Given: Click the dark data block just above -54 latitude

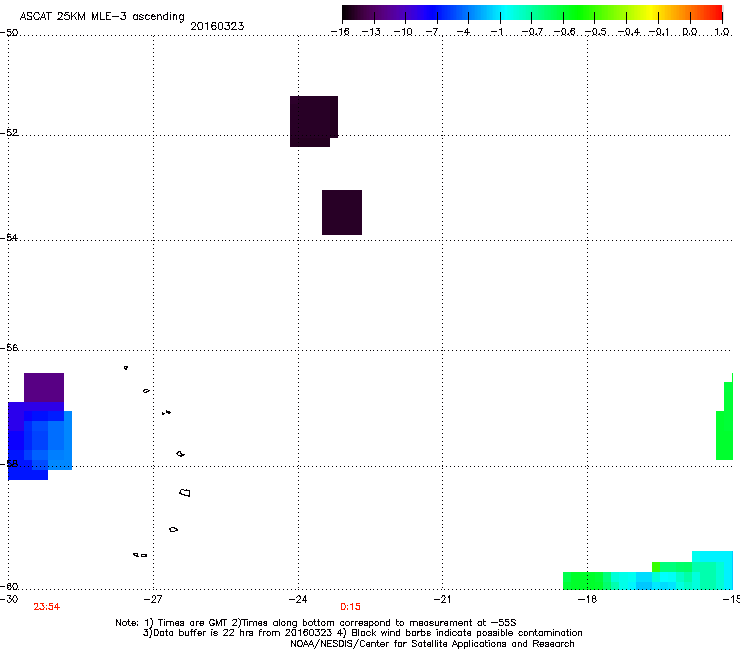Looking at the screenshot, I should (342, 212).
